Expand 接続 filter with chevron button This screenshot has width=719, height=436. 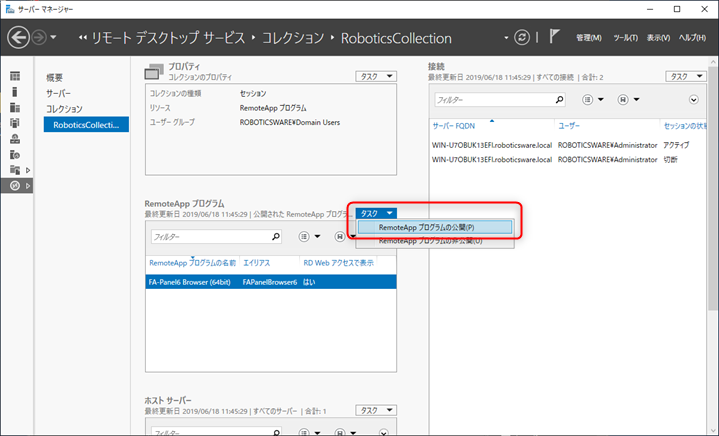click(x=693, y=99)
